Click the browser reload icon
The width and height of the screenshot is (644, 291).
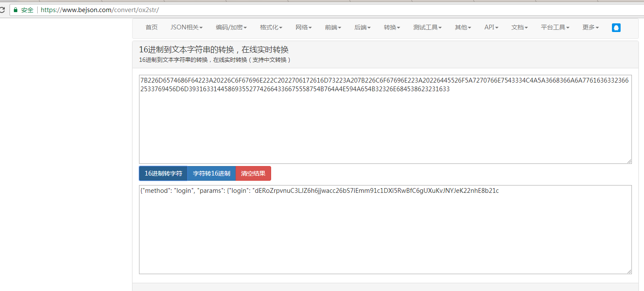point(2,10)
